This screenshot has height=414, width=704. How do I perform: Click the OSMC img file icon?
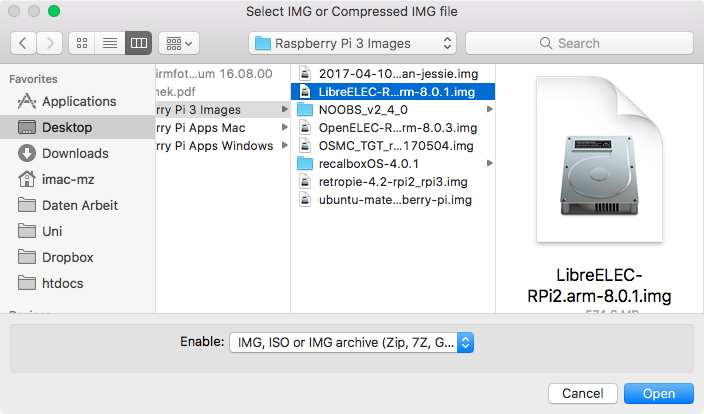point(305,145)
